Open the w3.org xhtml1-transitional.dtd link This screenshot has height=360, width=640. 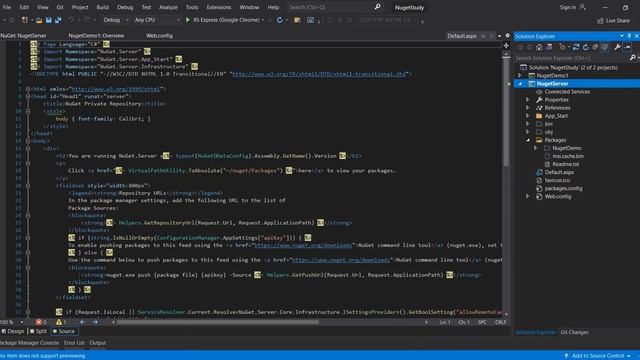[x=319, y=74]
